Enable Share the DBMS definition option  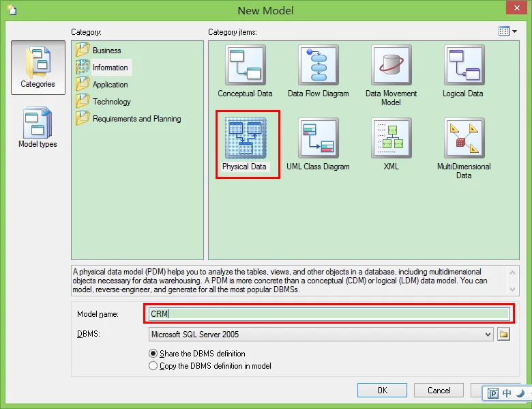click(x=153, y=354)
